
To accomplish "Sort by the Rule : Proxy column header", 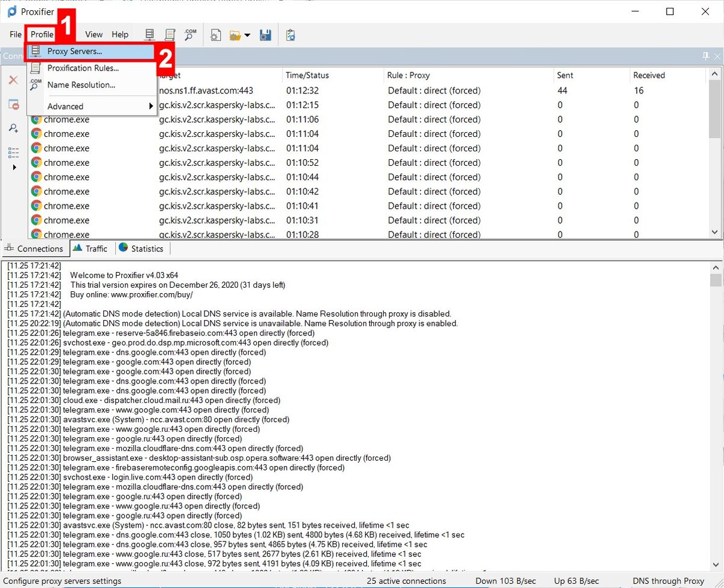I will (x=469, y=75).
